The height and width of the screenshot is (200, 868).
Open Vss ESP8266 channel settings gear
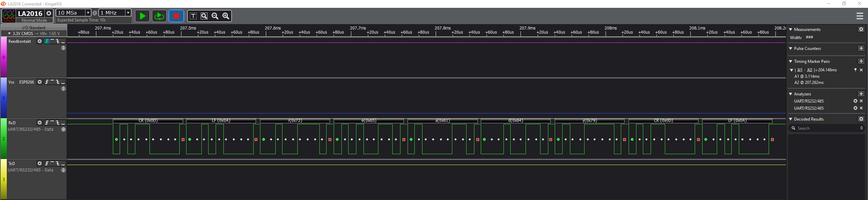coord(40,82)
